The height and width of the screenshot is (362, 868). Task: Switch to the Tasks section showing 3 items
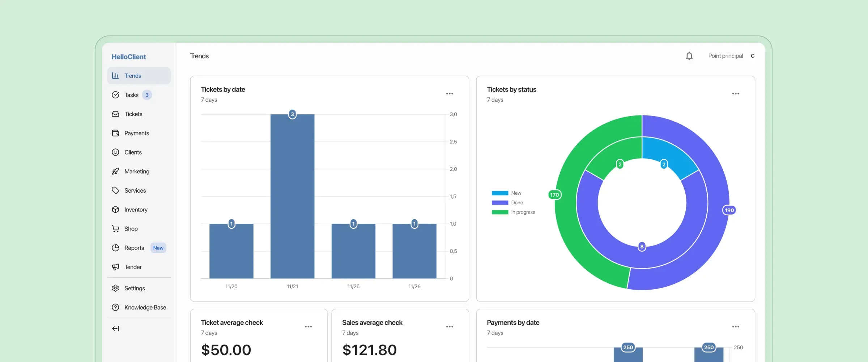[131, 94]
